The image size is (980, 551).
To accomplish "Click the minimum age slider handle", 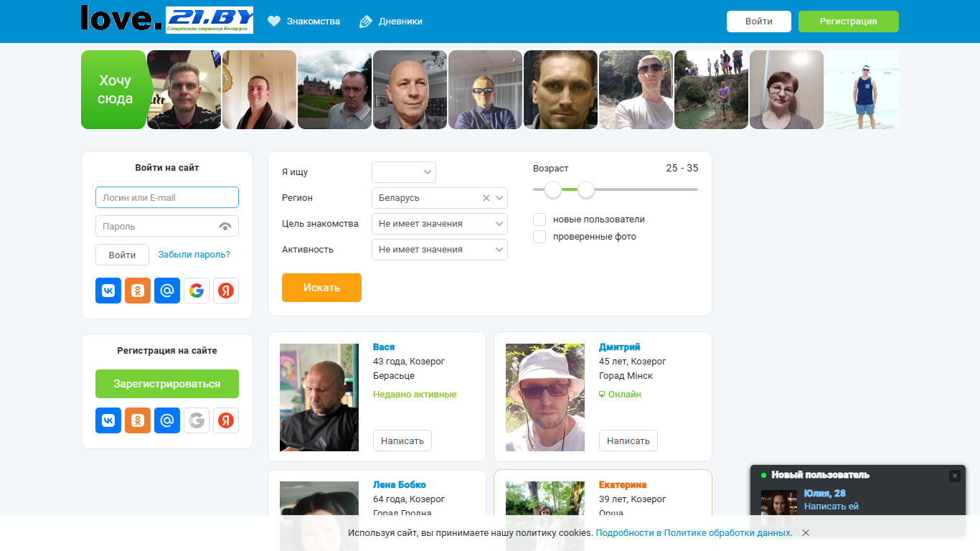I will point(553,189).
